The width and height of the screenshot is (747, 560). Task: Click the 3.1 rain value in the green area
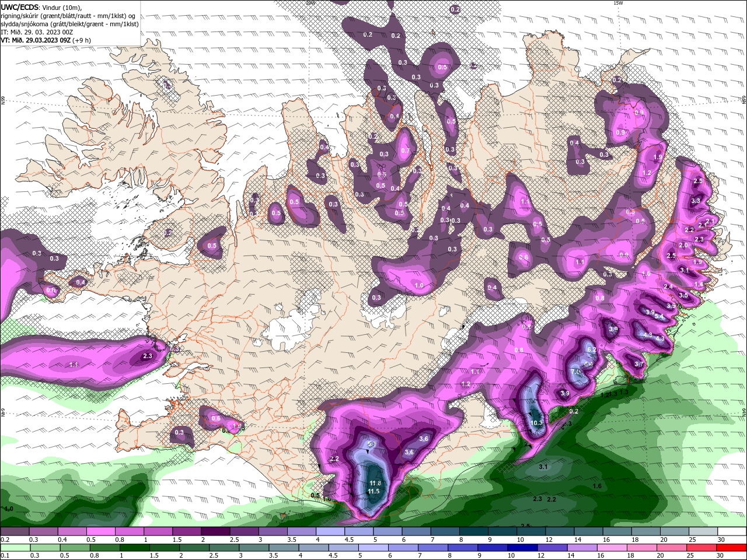click(543, 467)
